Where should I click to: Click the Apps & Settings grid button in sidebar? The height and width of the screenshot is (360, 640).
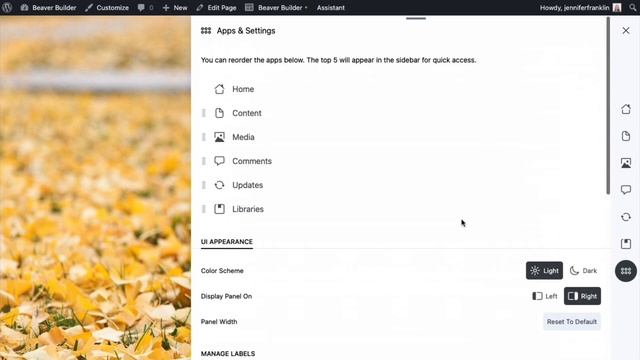click(x=626, y=271)
